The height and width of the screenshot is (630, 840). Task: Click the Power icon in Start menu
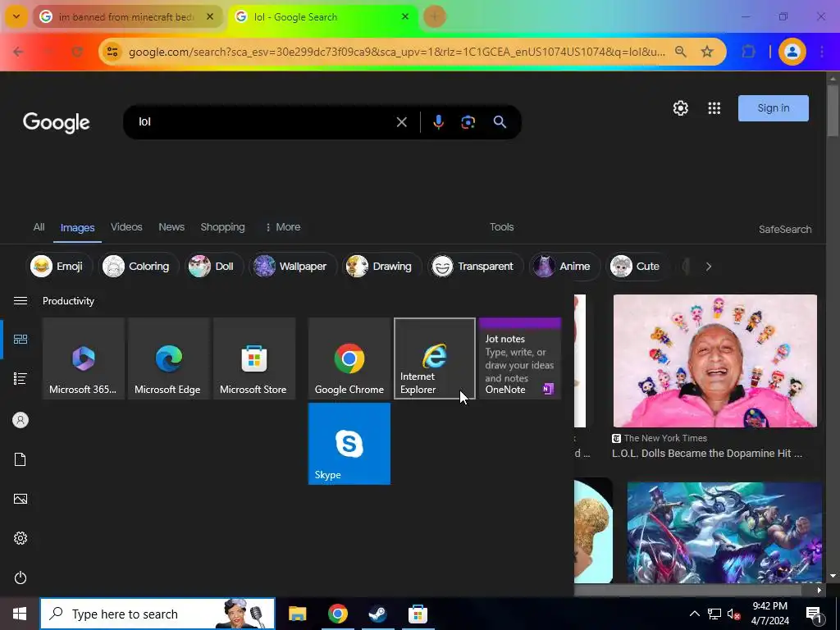(21, 577)
